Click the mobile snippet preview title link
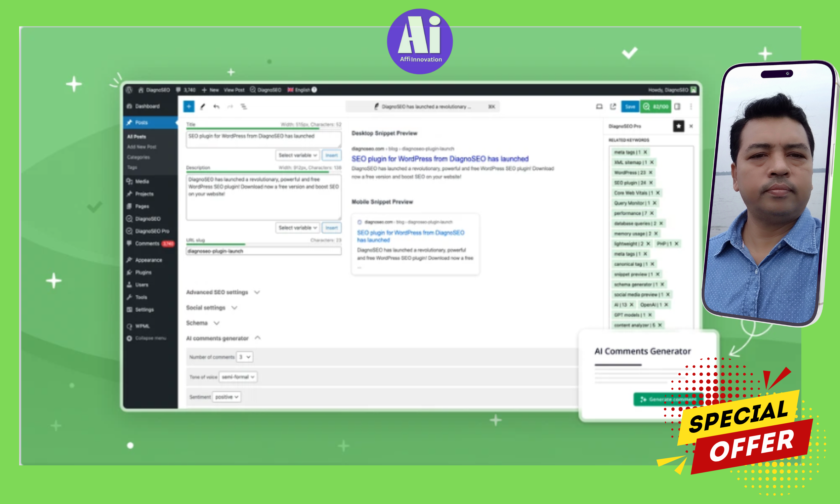Viewport: 840px width, 504px height. [411, 236]
